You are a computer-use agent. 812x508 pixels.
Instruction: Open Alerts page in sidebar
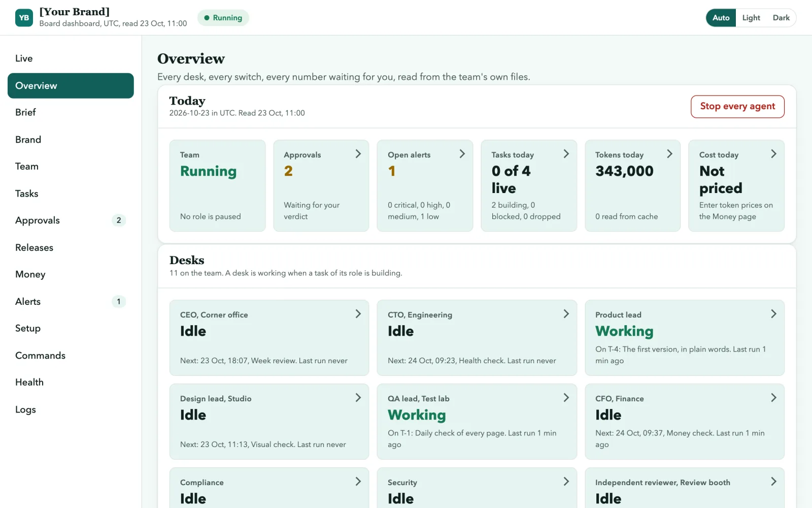71,301
